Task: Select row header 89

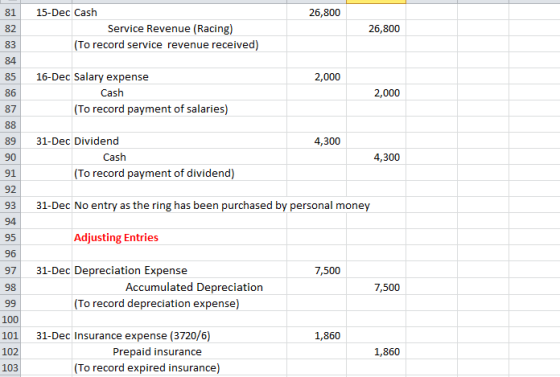Action: 10,141
